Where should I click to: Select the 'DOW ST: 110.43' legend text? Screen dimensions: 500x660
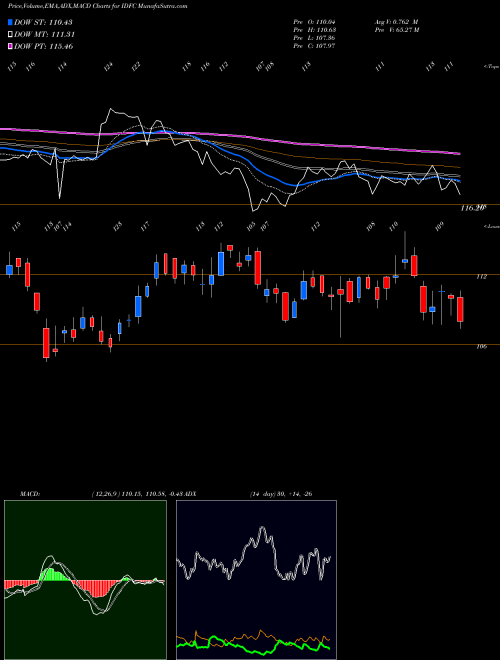(43, 22)
